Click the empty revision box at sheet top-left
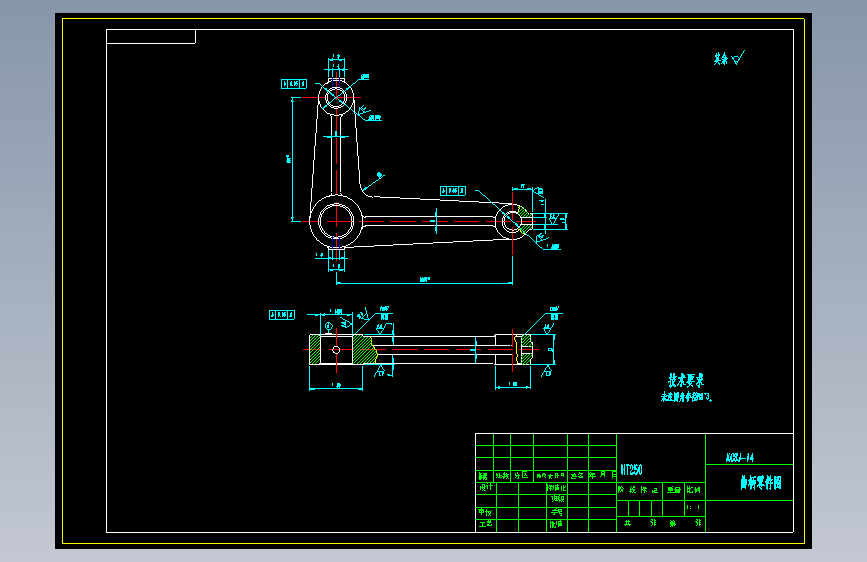867x562 pixels. coord(150,37)
